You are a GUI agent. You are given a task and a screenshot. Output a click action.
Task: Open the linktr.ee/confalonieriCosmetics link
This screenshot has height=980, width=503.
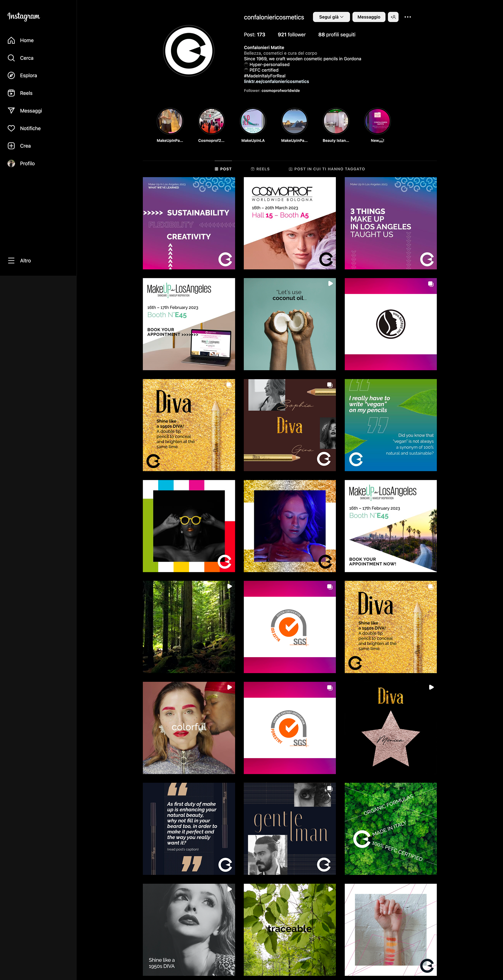276,81
